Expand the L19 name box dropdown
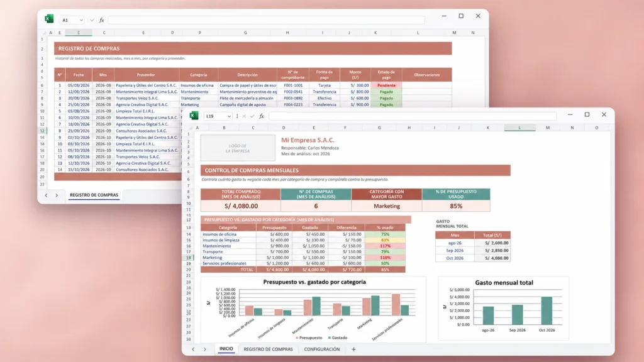Screen dimensions: 644x362 coord(229,116)
